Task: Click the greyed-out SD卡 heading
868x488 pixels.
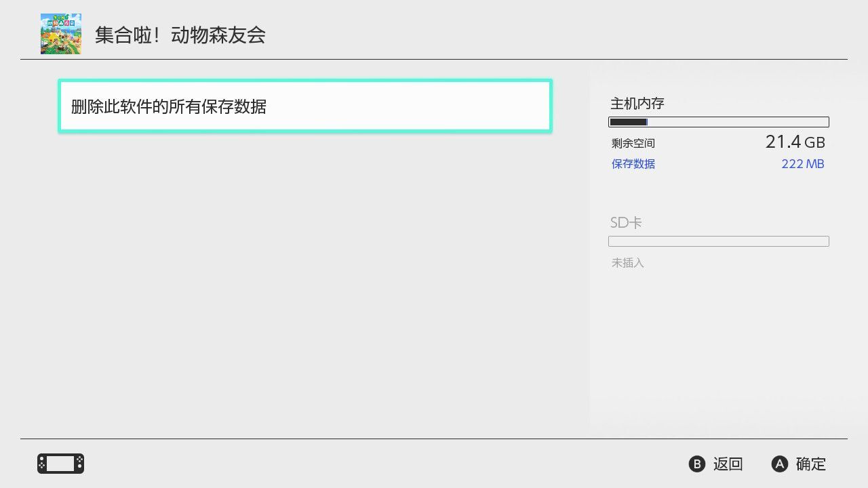Action: click(625, 222)
